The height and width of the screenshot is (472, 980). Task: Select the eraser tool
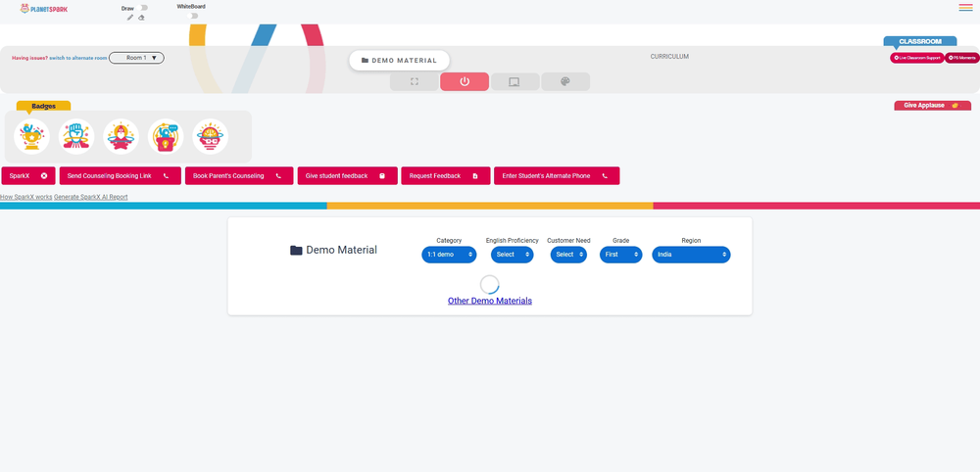141,18
